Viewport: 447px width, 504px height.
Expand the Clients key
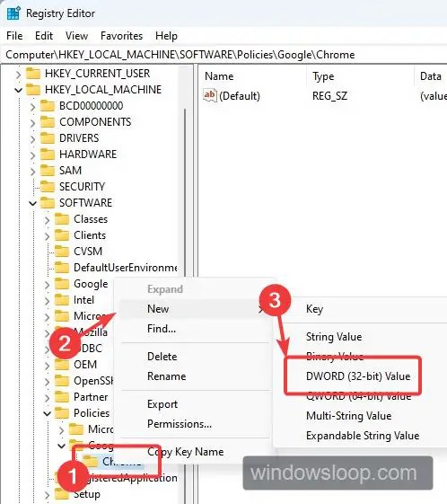click(x=47, y=236)
